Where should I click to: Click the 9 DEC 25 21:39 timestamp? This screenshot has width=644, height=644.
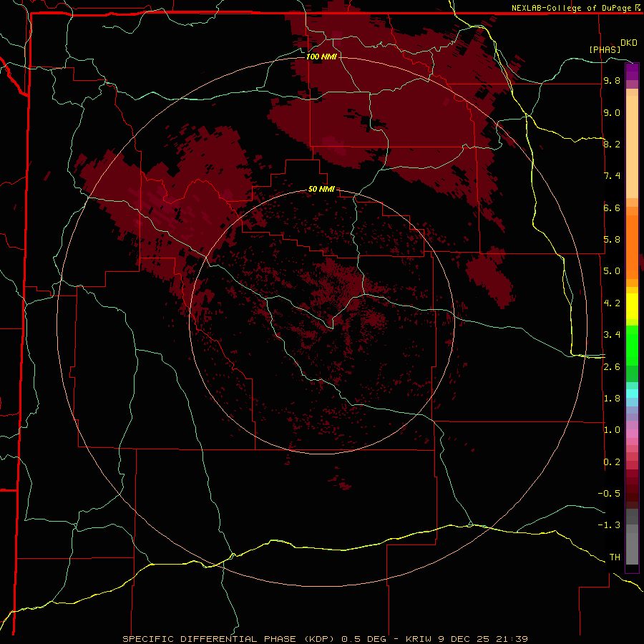pos(483,639)
